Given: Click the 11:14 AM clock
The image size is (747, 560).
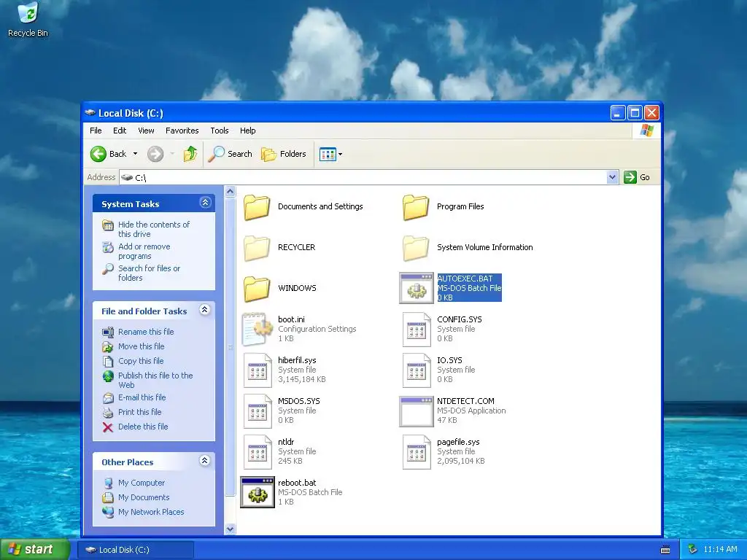Looking at the screenshot, I should tap(720, 550).
